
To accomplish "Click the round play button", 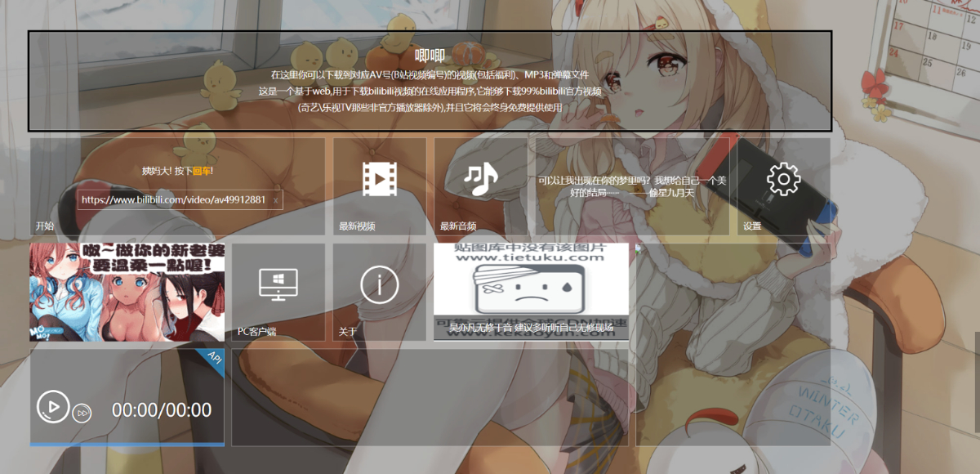I will tap(53, 406).
